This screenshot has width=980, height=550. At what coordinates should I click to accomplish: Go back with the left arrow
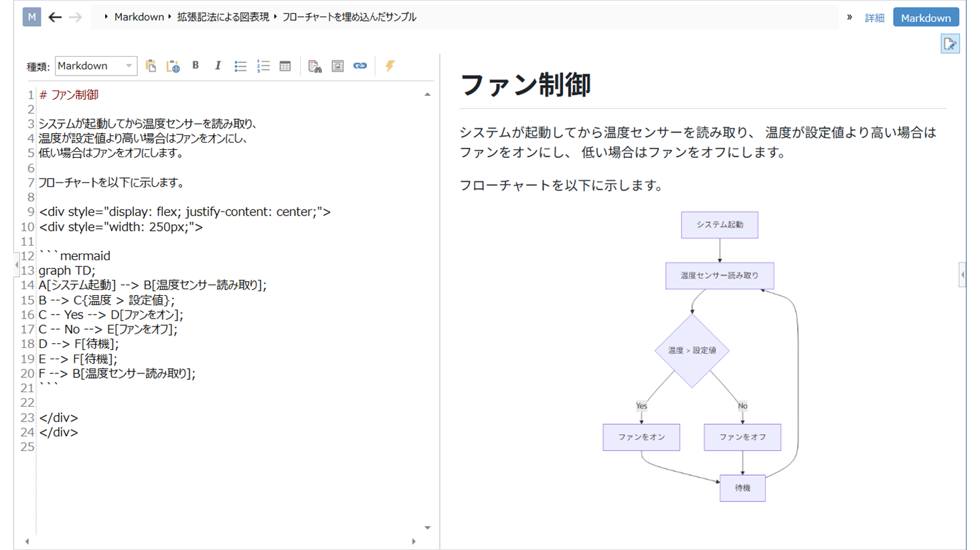pos(55,17)
